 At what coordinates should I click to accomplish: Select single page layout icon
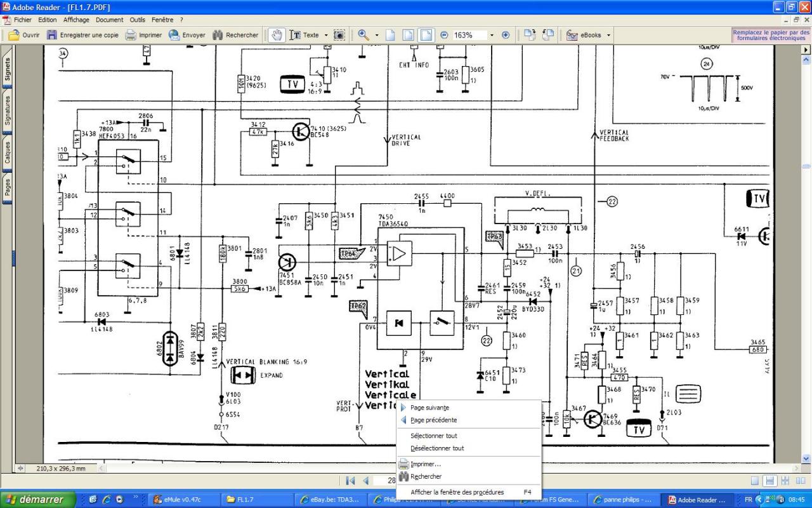(755, 481)
